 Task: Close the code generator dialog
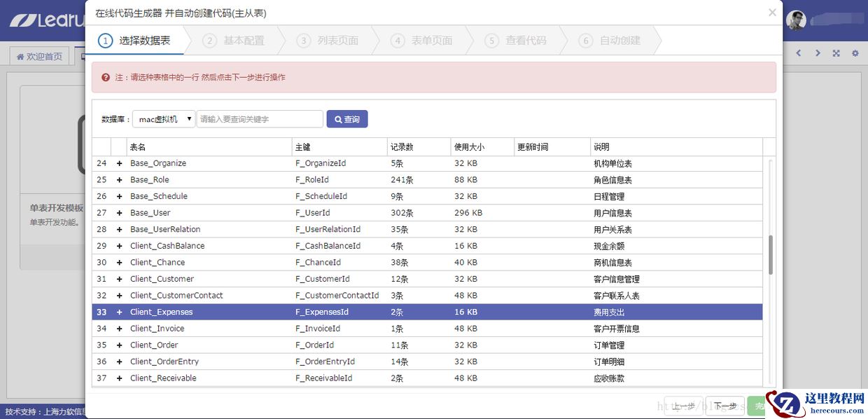tap(772, 13)
